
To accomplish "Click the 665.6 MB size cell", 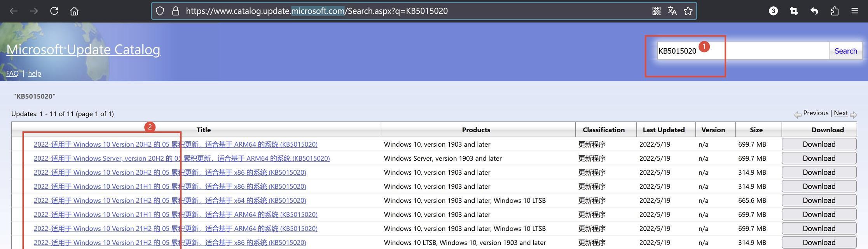I will 752,200.
